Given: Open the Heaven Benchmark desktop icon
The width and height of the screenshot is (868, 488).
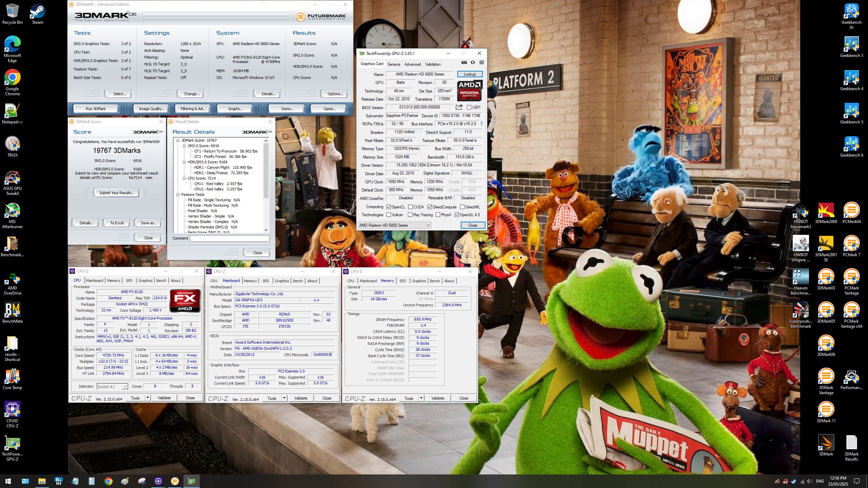Looking at the screenshot, I should click(x=801, y=282).
